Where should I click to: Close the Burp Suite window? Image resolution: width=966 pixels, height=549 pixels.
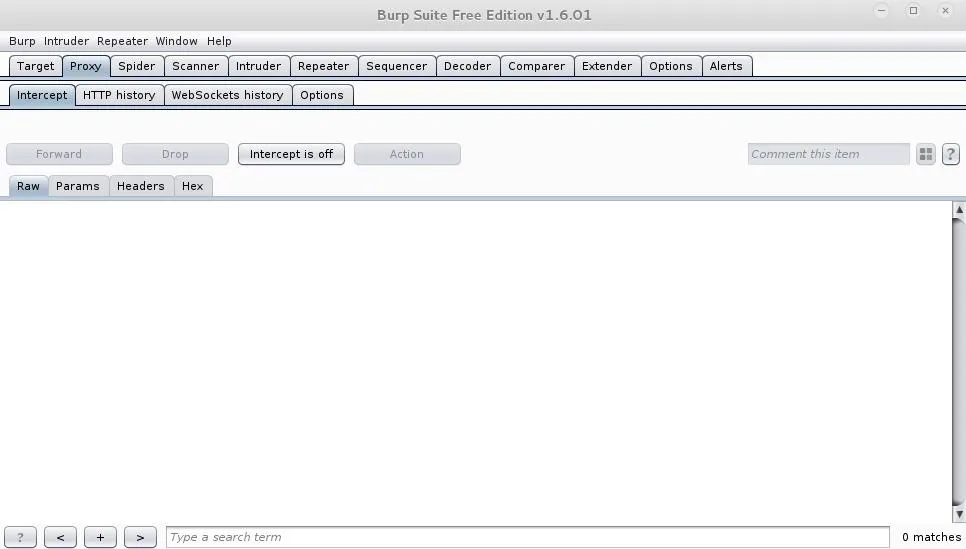click(945, 10)
